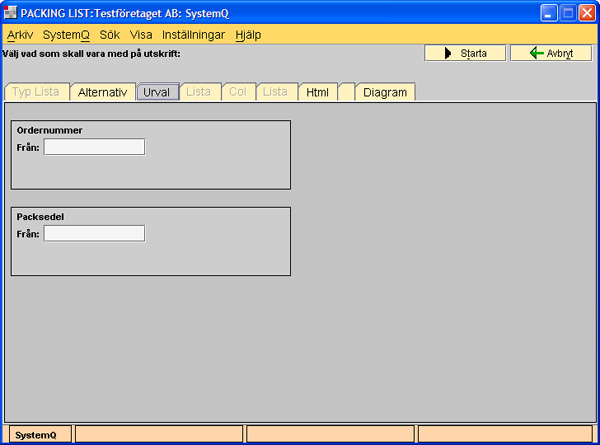Select the Lista tab between Col and Html

pyautogui.click(x=277, y=92)
